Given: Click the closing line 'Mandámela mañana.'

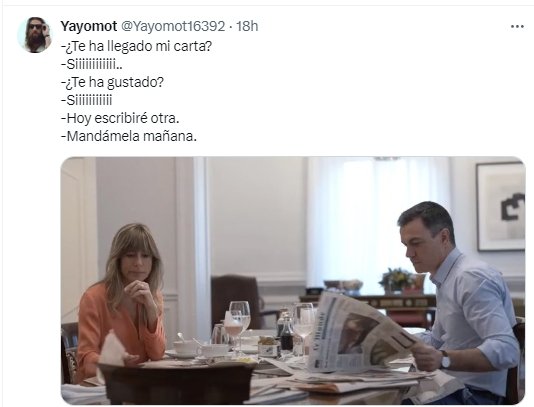Looking at the screenshot, I should coord(129,136).
